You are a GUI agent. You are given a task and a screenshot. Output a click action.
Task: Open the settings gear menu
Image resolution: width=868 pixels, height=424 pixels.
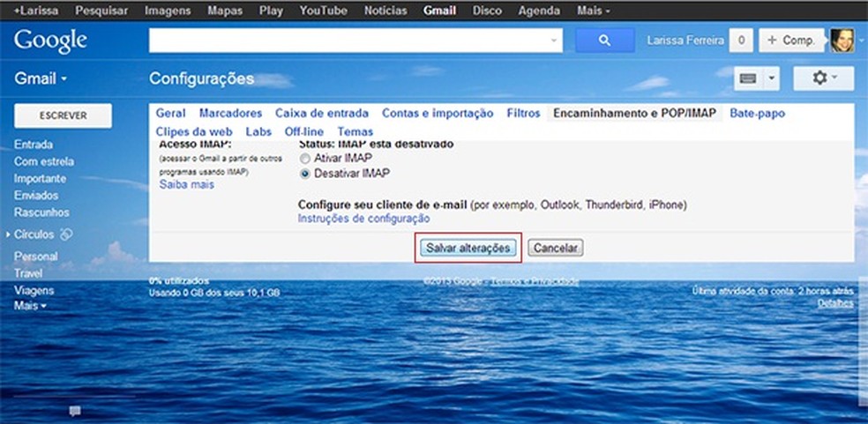click(823, 78)
